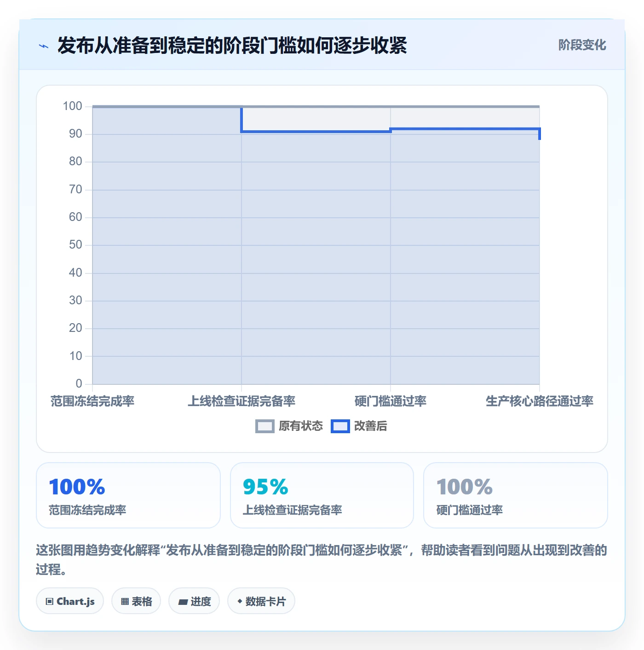Image resolution: width=644 pixels, height=650 pixels.
Task: Click the 生产核心路径通过率 x-axis label
Action: coord(540,401)
